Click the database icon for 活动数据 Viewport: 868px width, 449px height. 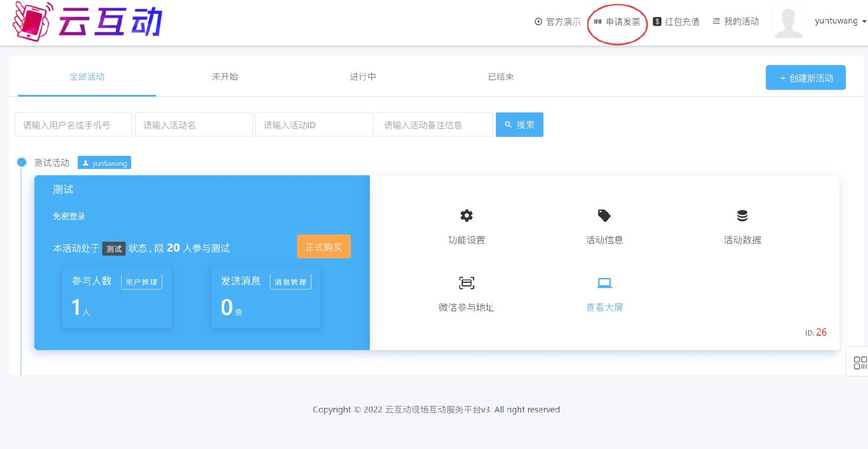(x=742, y=215)
